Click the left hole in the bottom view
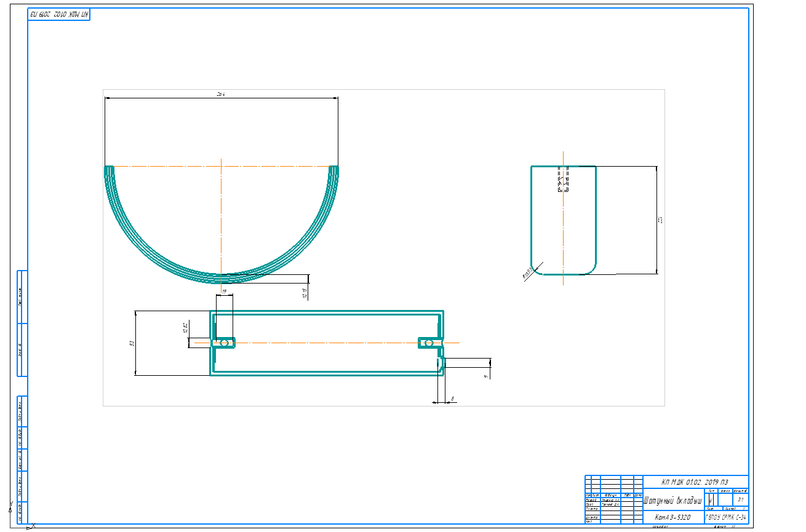 (x=224, y=343)
